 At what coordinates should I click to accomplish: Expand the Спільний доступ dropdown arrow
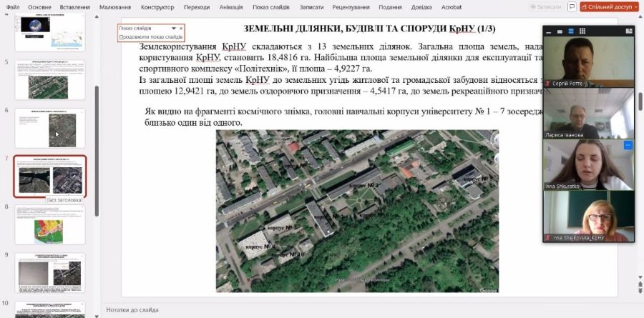[636, 7]
